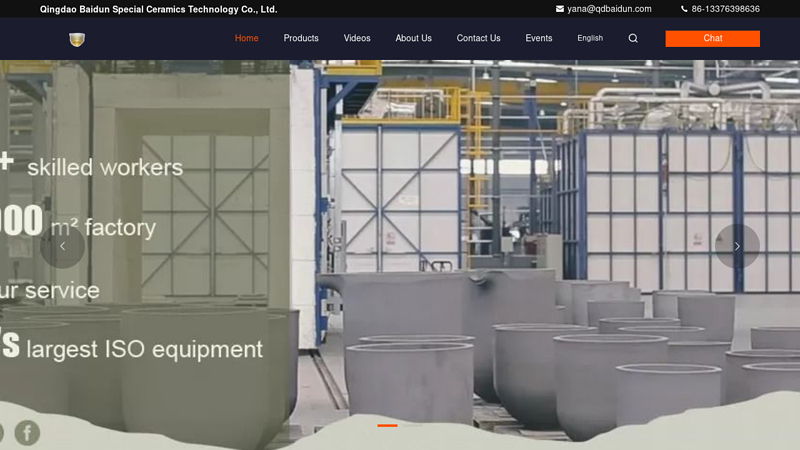Expand the Products menu
The width and height of the screenshot is (800, 450).
pyautogui.click(x=301, y=39)
